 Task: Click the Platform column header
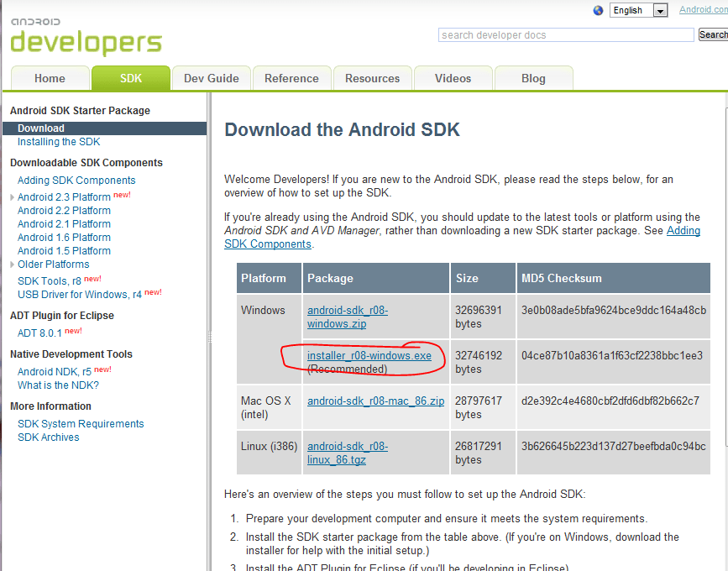pyautogui.click(x=269, y=278)
